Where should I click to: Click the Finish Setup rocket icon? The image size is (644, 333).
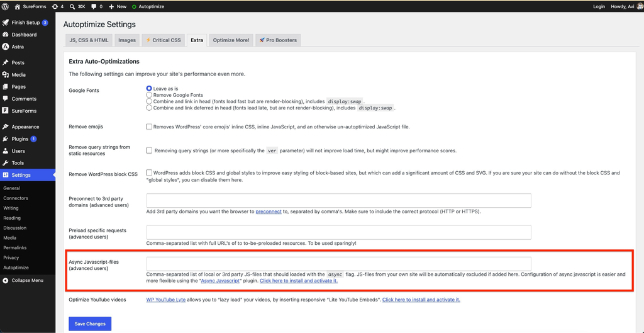pos(5,23)
